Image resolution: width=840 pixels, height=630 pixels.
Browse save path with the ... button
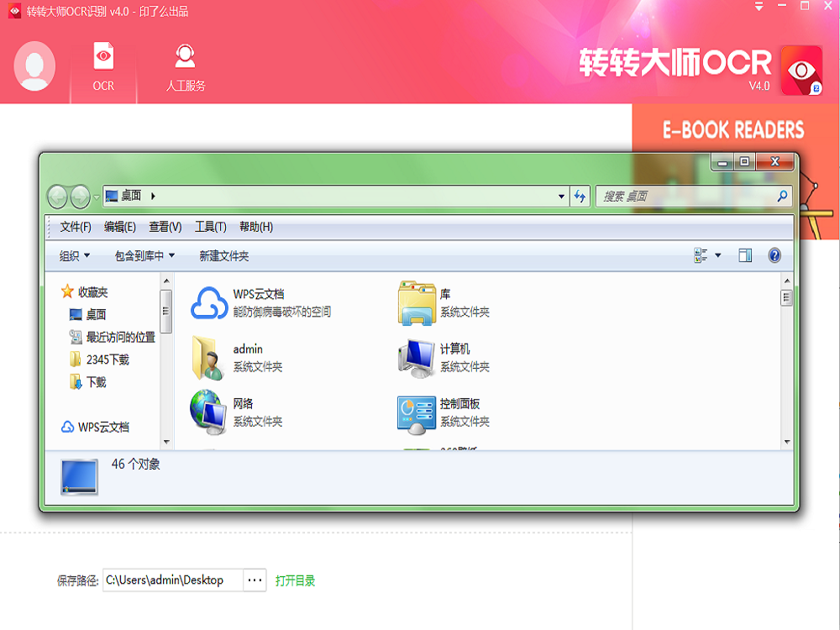pos(255,580)
